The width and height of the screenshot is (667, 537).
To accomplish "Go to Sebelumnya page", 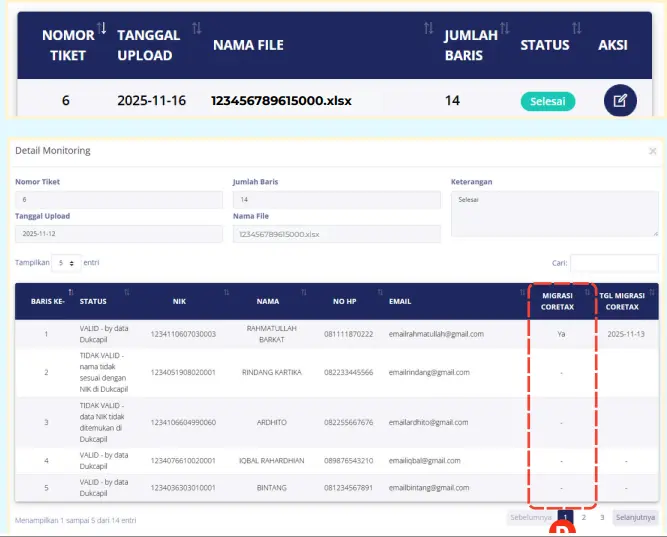I will point(531,517).
